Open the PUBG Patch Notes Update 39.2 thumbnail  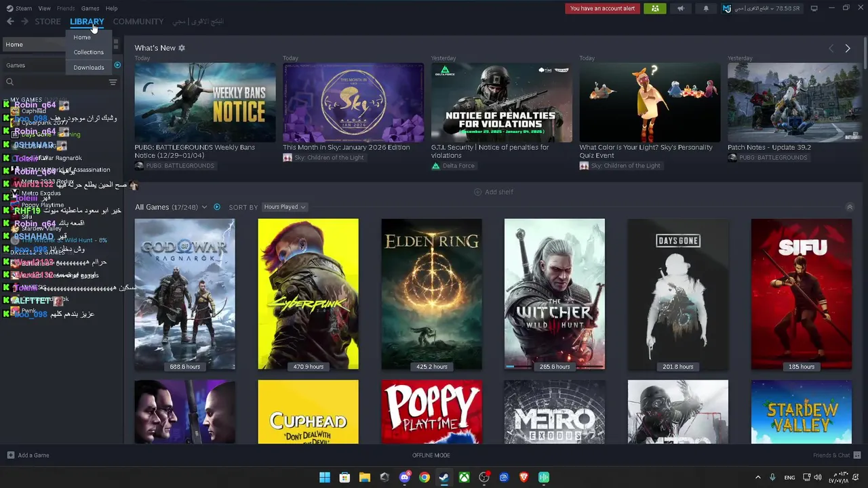click(794, 103)
